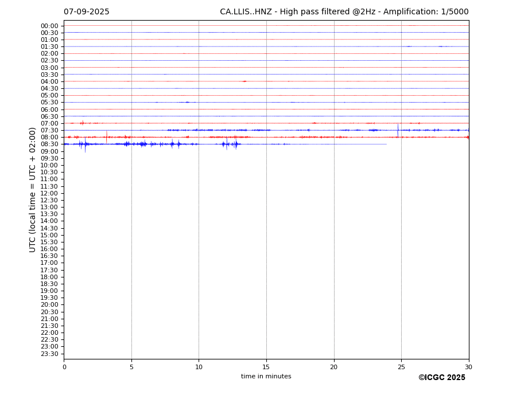Select the 06:30 time row label
The height and width of the screenshot is (399, 532).
point(49,116)
